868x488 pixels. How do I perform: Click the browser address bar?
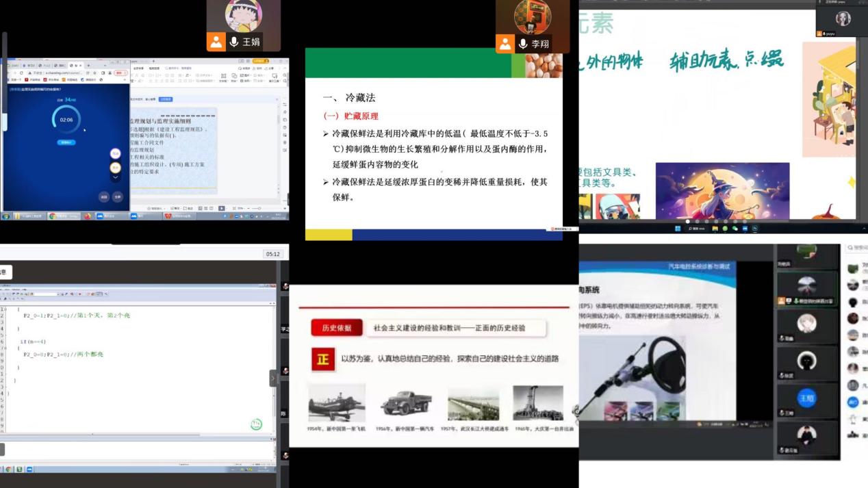coord(62,73)
